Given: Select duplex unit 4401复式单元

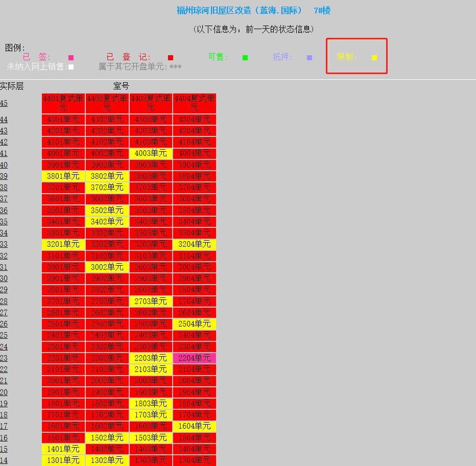Looking at the screenshot, I should click(63, 103).
